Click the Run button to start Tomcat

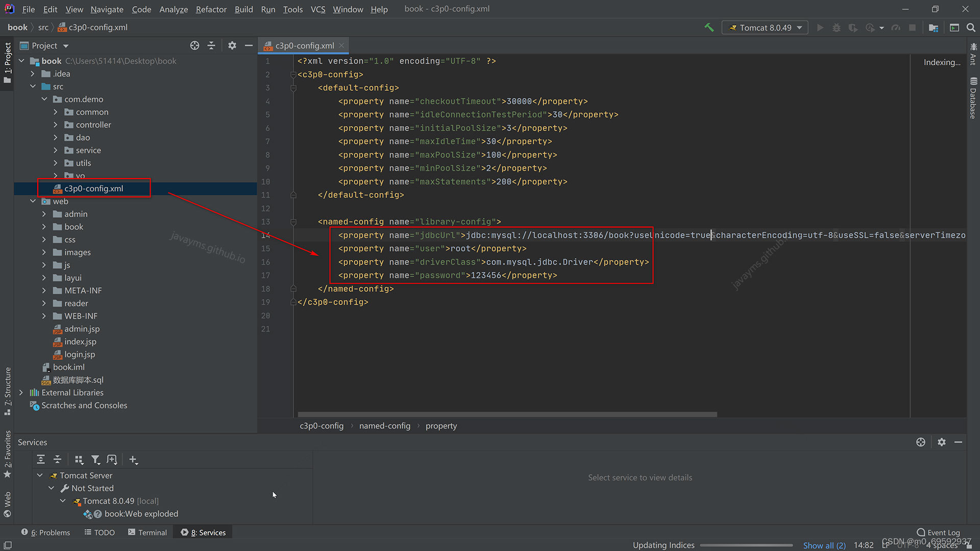point(820,28)
